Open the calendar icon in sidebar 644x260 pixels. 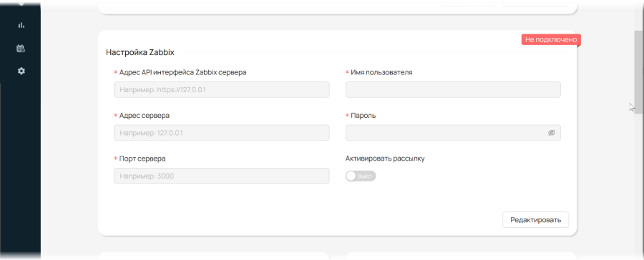[21, 49]
